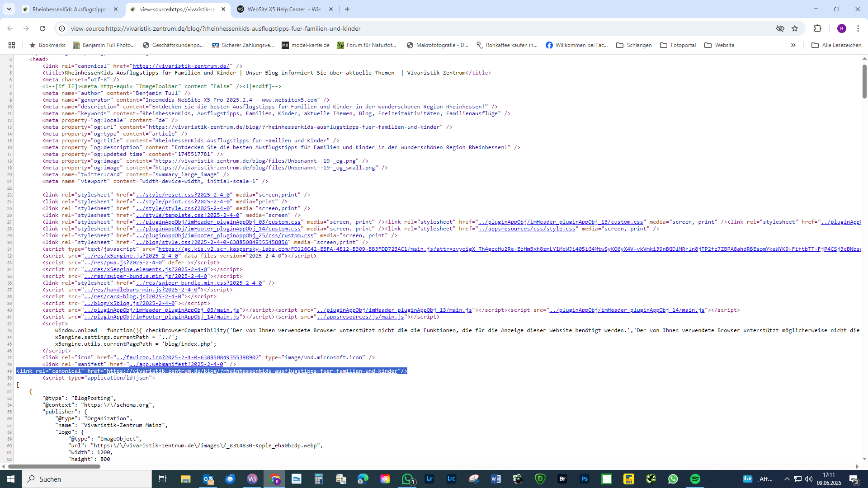Go back to the previous page
This screenshot has height=488, width=868.
[10, 28]
